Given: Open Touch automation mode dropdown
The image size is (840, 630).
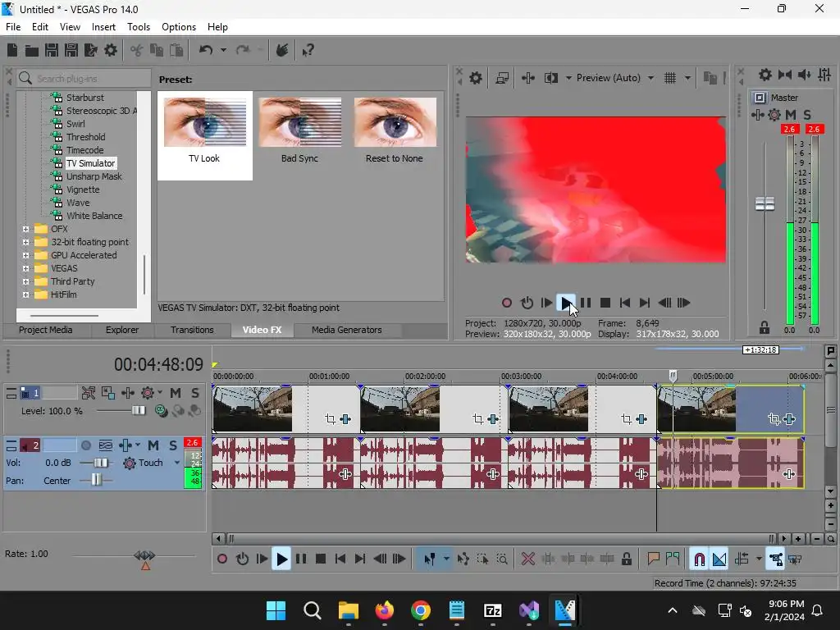Looking at the screenshot, I should (x=177, y=463).
